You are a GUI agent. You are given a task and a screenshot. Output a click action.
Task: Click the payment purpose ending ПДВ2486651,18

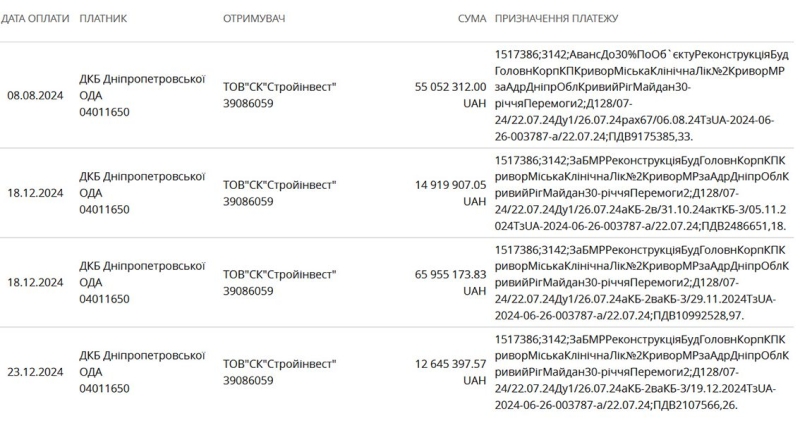coord(642,193)
